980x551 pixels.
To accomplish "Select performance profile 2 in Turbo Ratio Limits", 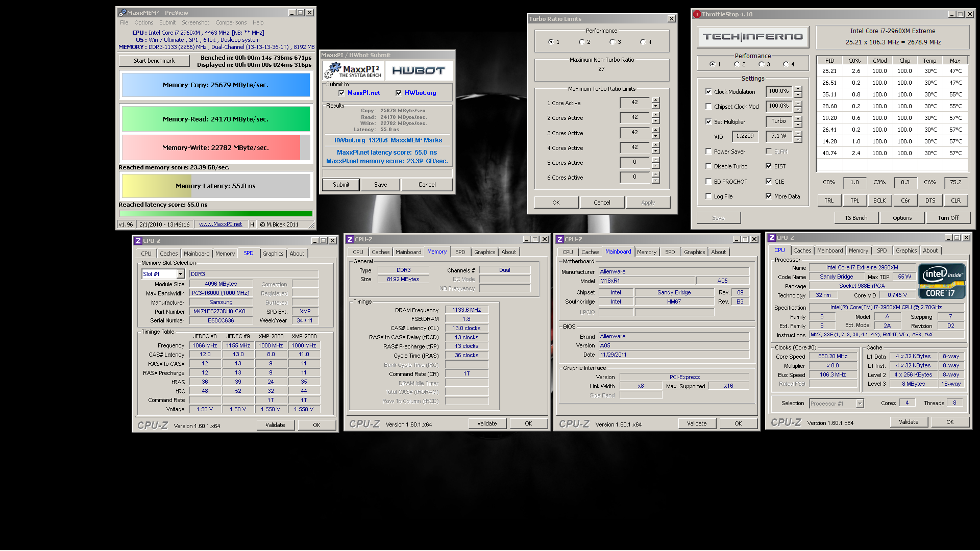I will (x=581, y=42).
